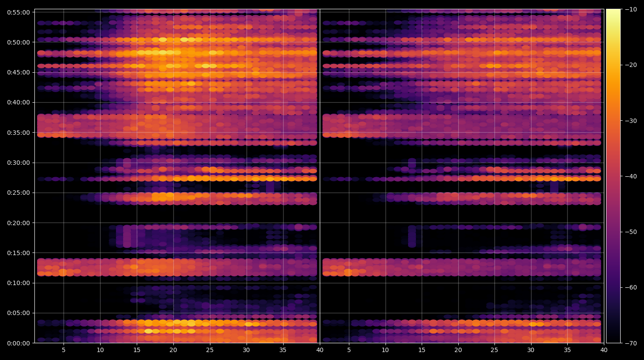The width and height of the screenshot is (644, 360).
Task: Click the 0:55:00 time axis label
Action: [19, 12]
